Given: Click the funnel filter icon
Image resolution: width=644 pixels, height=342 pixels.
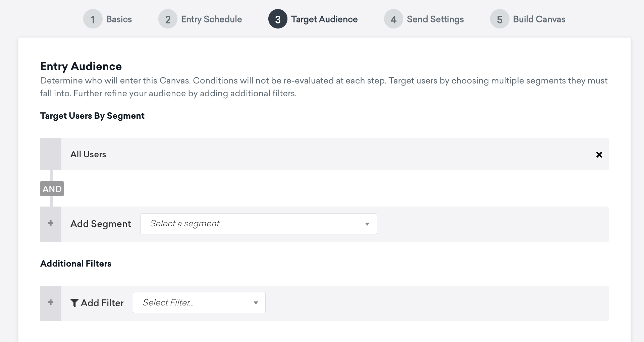Looking at the screenshot, I should click(x=74, y=303).
